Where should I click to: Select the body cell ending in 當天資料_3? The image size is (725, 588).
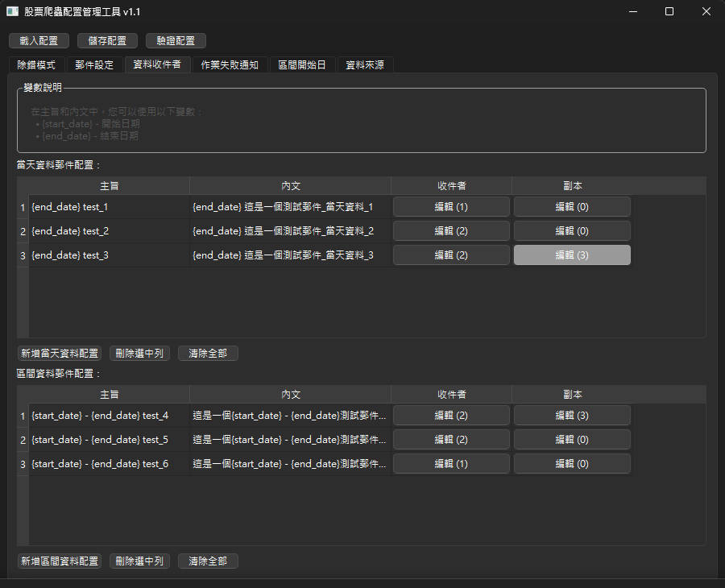(290, 255)
